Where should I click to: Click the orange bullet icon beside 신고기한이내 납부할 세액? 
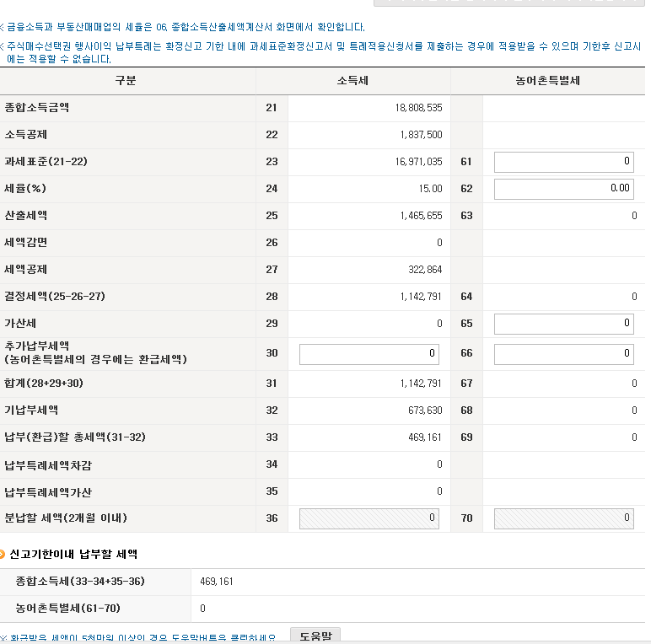pyautogui.click(x=3, y=555)
